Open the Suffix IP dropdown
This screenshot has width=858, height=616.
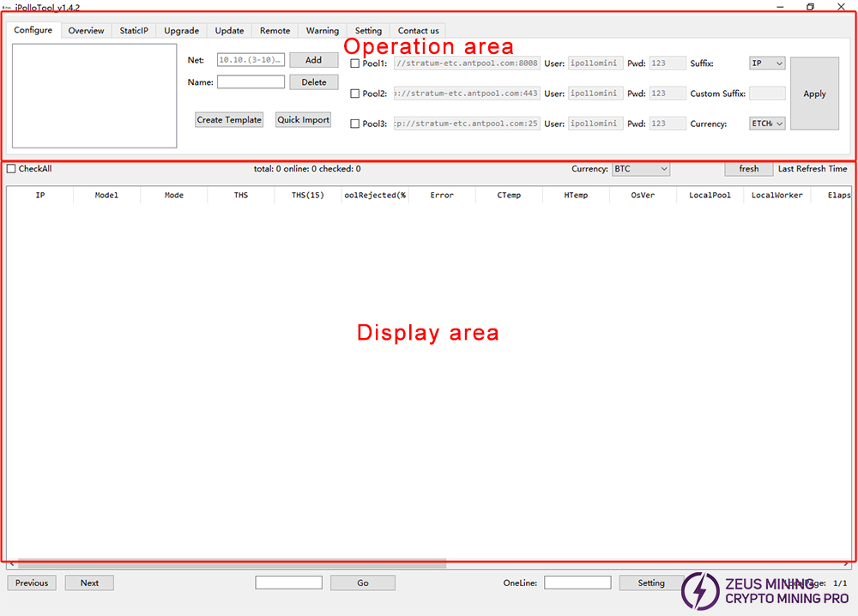(767, 63)
